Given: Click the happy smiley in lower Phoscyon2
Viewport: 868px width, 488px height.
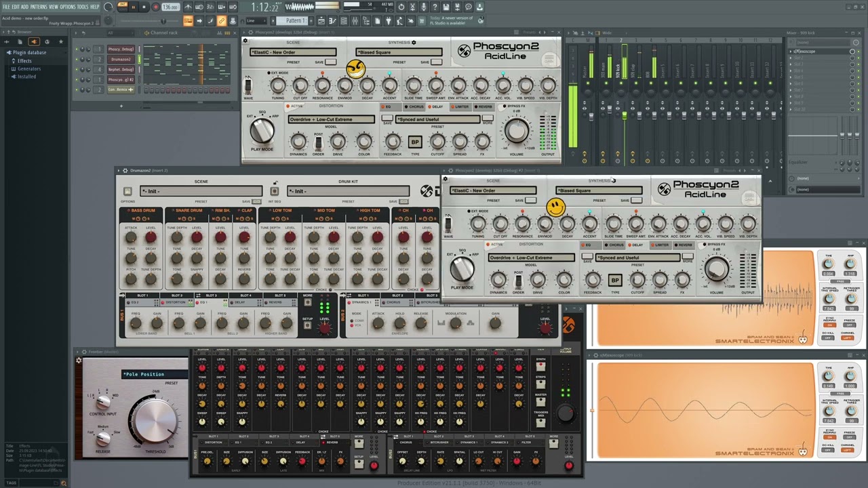Looking at the screenshot, I should click(555, 207).
